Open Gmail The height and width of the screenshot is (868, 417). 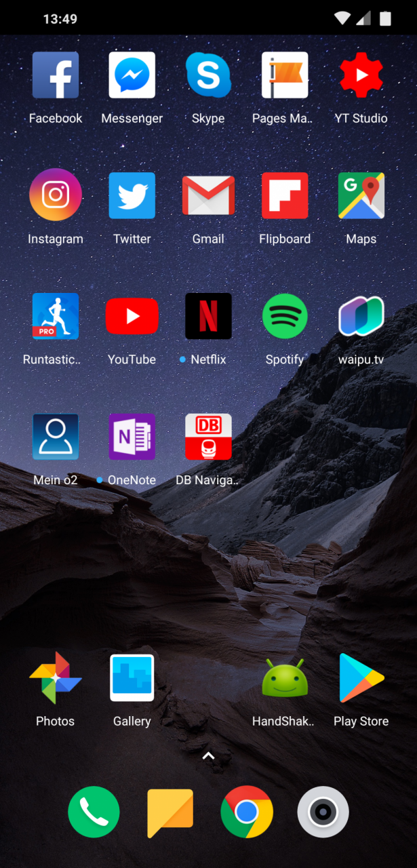point(208,195)
